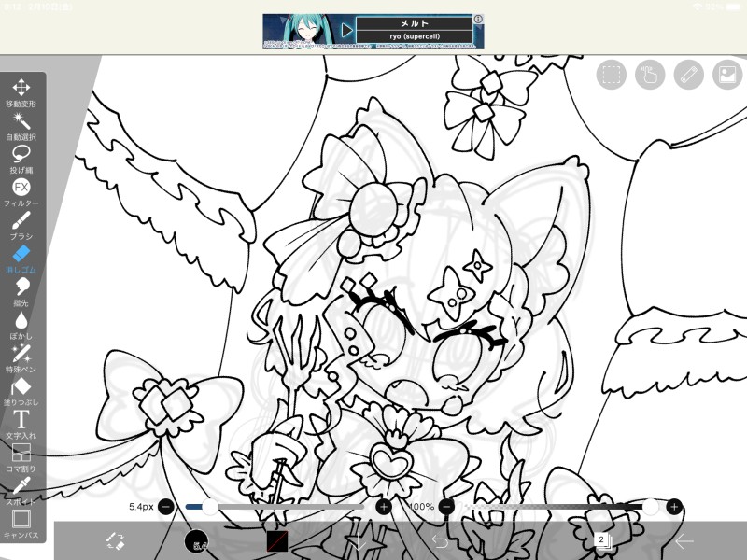
Task: Select the 指先 smudge tool
Action: [21, 292]
